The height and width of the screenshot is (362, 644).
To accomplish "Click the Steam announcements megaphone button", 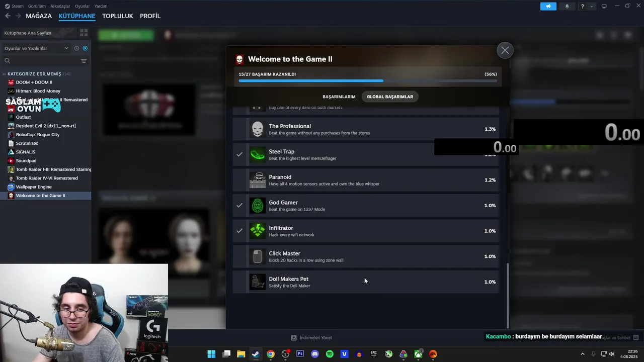I will pyautogui.click(x=548, y=6).
